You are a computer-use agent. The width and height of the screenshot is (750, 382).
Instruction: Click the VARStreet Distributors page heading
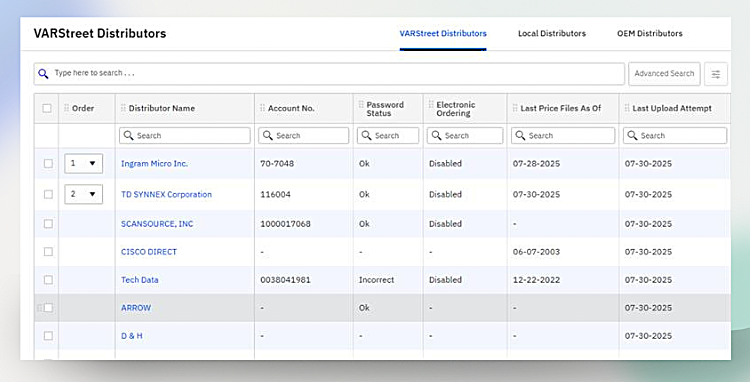[x=100, y=33]
